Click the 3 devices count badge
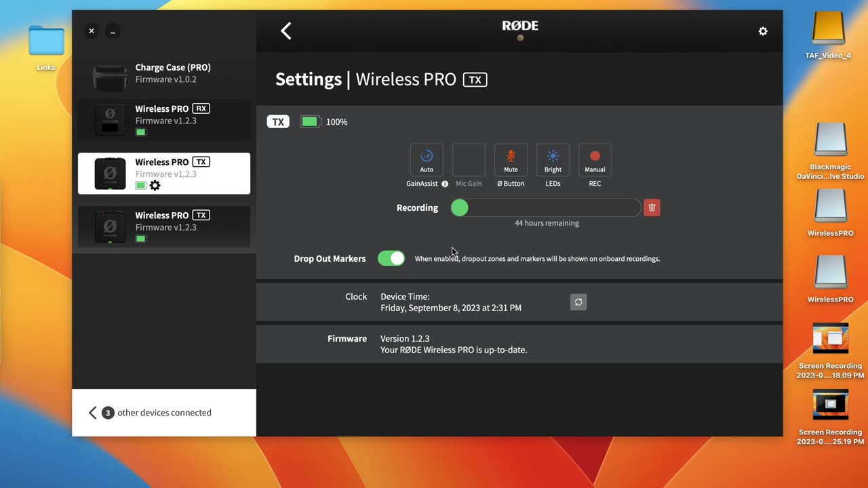868x488 pixels. click(x=108, y=413)
